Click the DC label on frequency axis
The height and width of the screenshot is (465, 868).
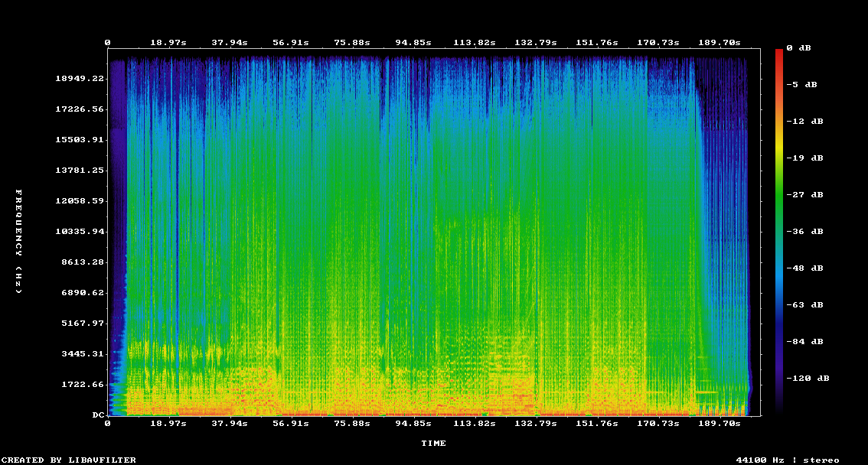click(x=98, y=415)
